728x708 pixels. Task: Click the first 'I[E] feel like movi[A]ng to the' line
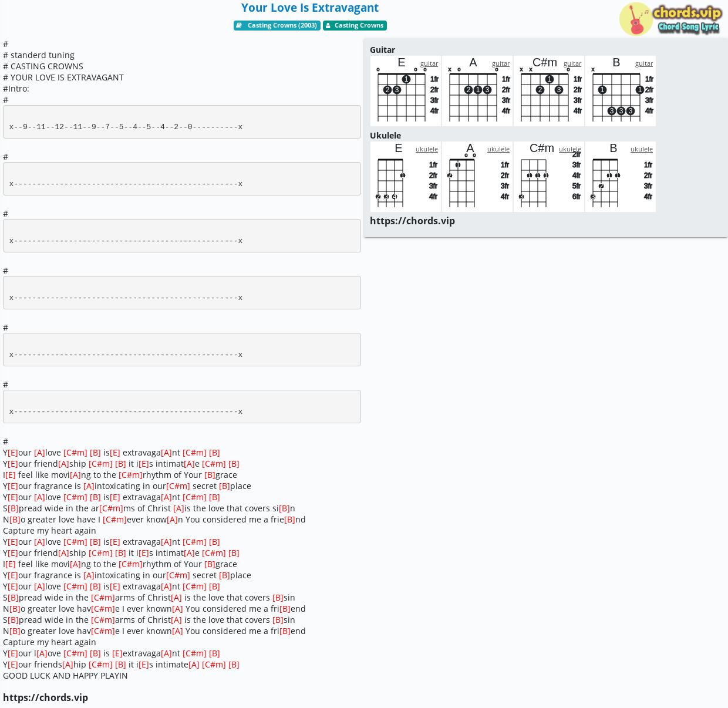[x=120, y=475]
